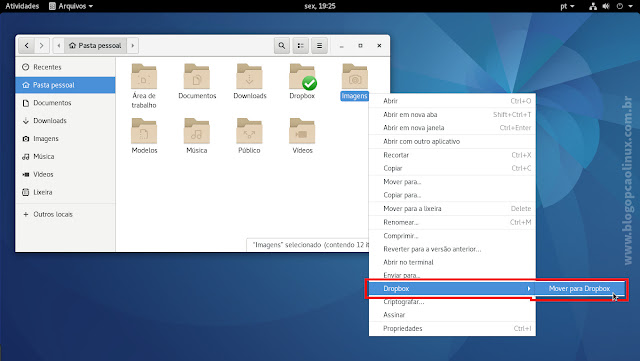Image resolution: width=640 pixels, height=361 pixels.
Task: Open Atividades overview in top bar
Action: [22, 6]
